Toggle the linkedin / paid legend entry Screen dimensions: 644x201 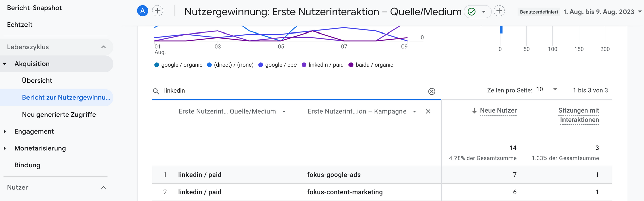(323, 65)
